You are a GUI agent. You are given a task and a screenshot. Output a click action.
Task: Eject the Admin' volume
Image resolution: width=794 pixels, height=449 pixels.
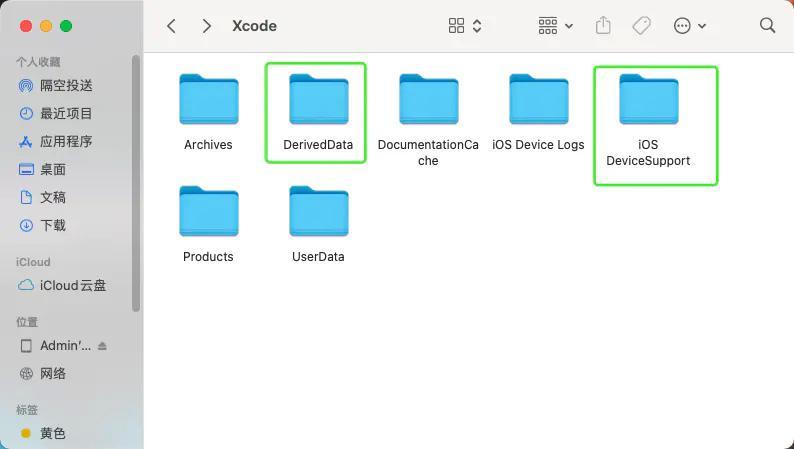[102, 346]
